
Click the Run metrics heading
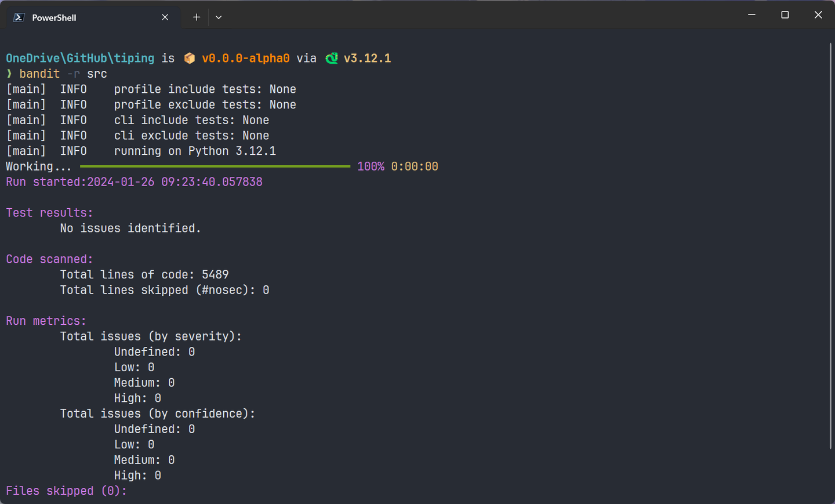point(46,321)
